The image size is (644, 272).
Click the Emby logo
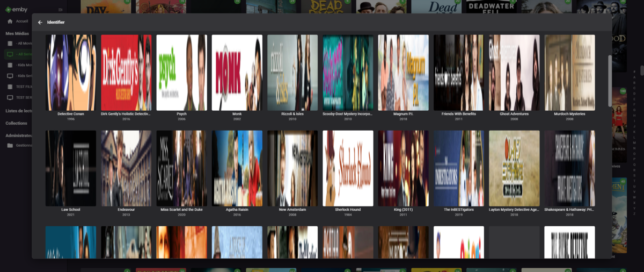[x=16, y=9]
